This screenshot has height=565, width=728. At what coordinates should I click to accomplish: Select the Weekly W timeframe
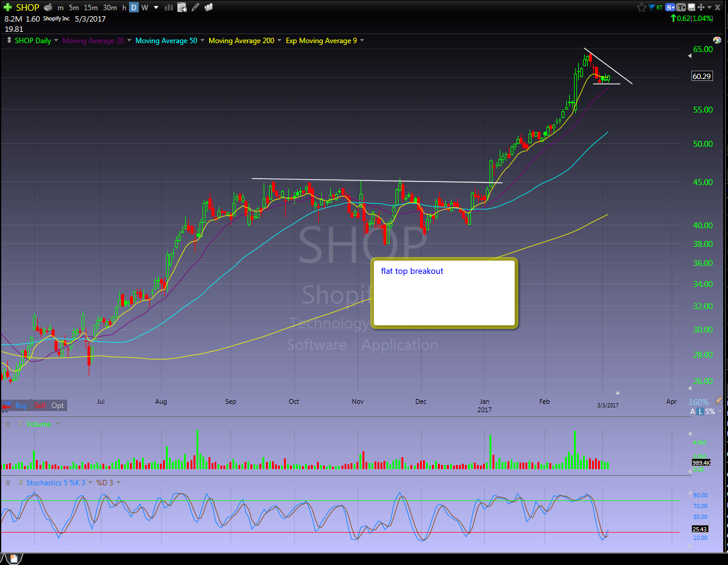(144, 8)
